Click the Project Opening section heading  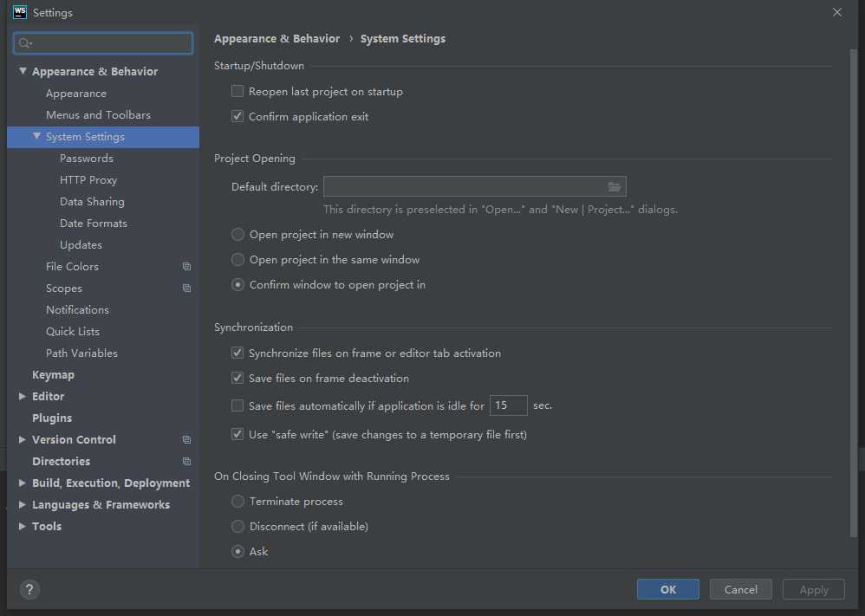coord(254,159)
